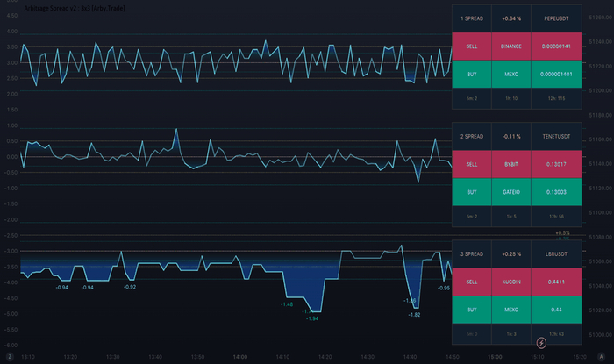Click the +0.64 % spread value cell
Image resolution: width=614 pixels, height=364 pixels.
click(x=511, y=18)
